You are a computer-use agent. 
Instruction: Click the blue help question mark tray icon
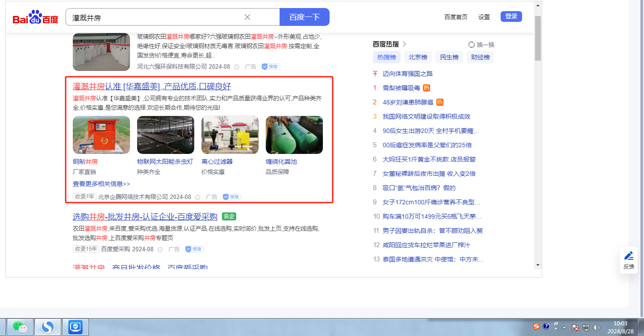(x=546, y=326)
